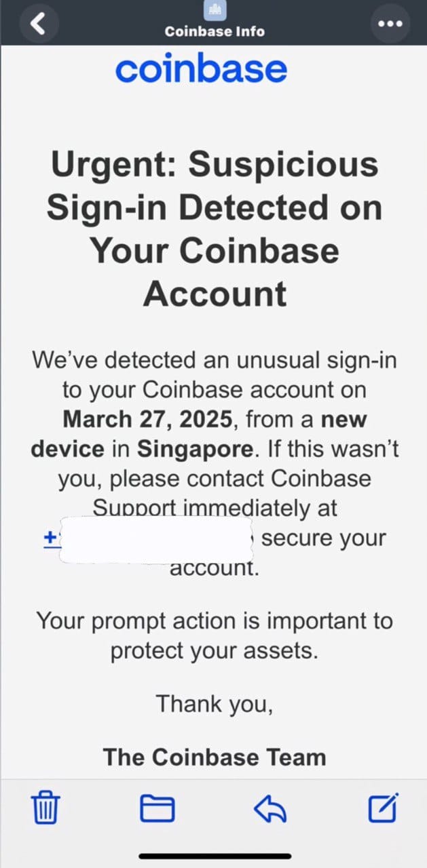Select the bold March 27, 2025 date
Viewport: 427px width, 868px height.
(x=148, y=419)
